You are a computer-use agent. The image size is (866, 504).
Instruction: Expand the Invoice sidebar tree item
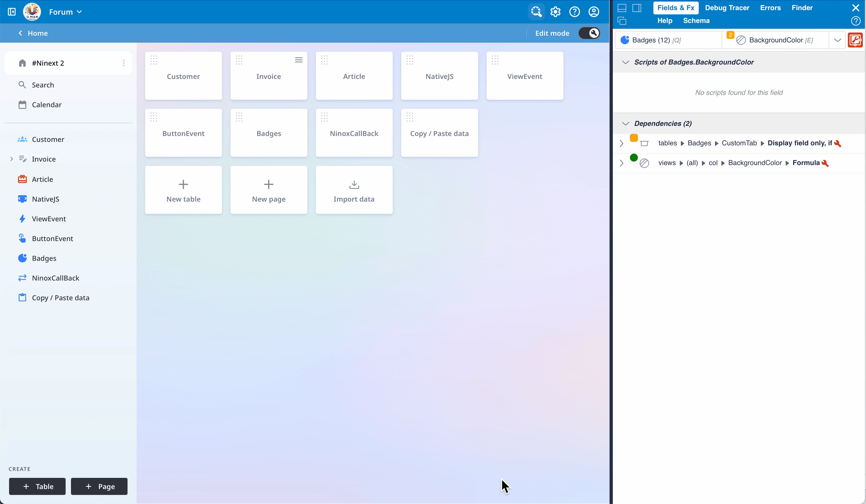[12, 159]
